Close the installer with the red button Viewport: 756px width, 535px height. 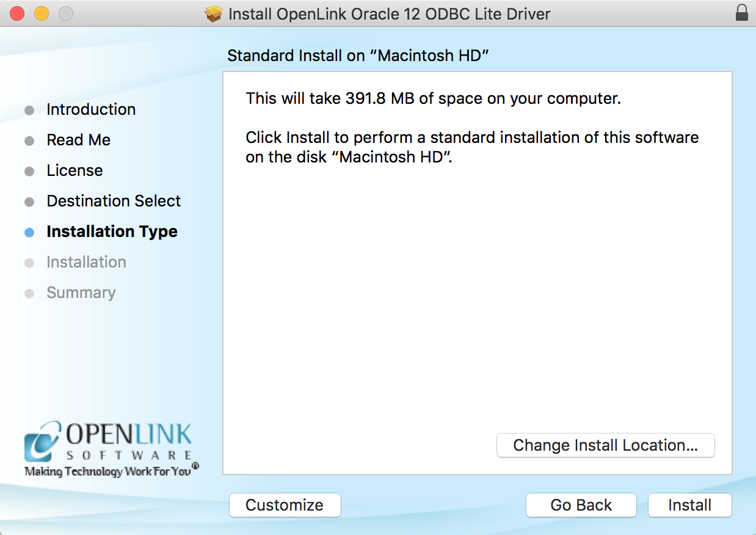coord(17,13)
